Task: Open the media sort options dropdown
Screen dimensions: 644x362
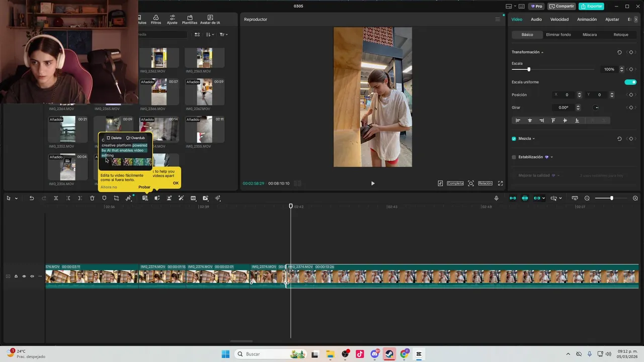Action: [x=209, y=35]
